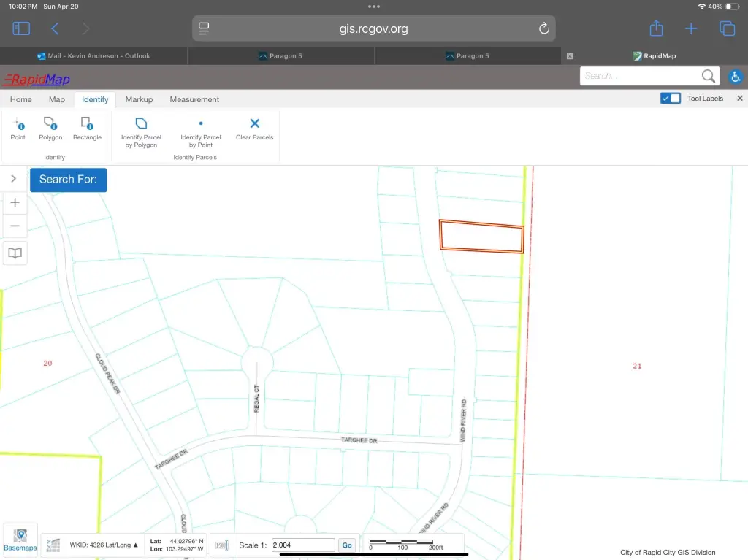Open the predefined scale list icon
The image size is (748, 560).
(222, 545)
